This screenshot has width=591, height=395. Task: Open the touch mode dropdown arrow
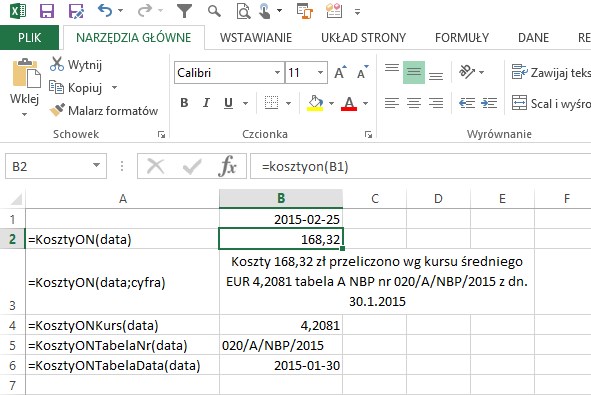pos(279,11)
